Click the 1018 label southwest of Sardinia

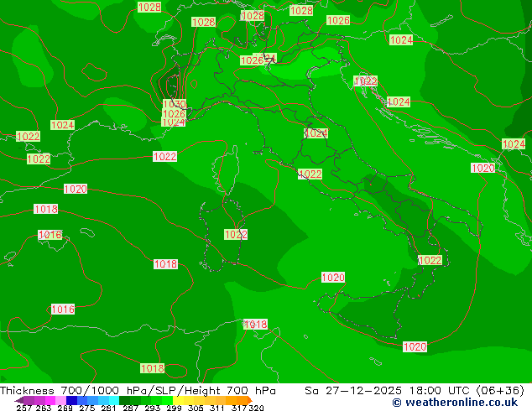(165, 264)
